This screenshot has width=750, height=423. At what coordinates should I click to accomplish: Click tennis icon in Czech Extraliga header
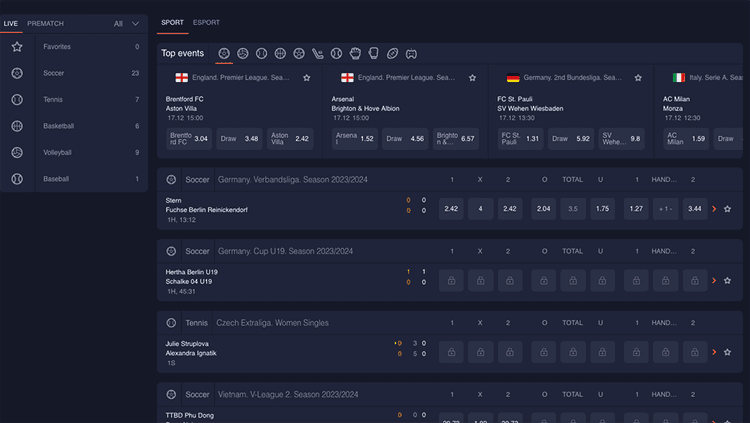(x=171, y=323)
